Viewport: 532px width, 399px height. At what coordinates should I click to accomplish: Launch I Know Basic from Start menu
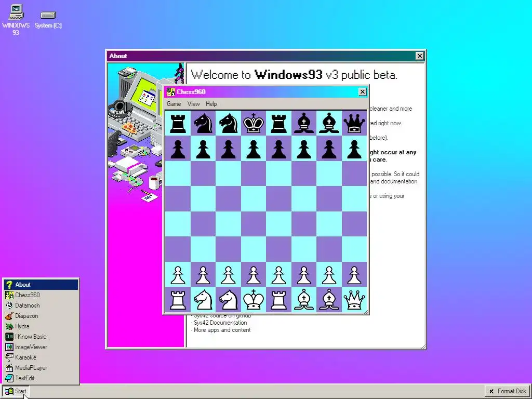tap(41, 337)
